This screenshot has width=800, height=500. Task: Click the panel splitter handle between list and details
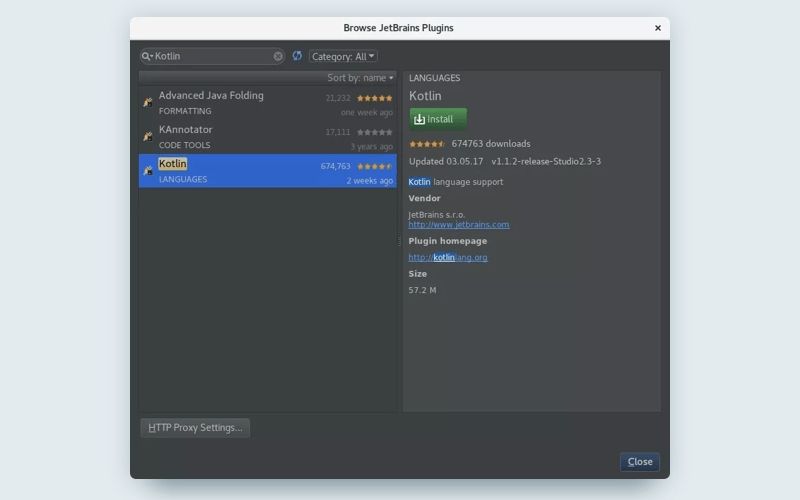click(x=399, y=241)
